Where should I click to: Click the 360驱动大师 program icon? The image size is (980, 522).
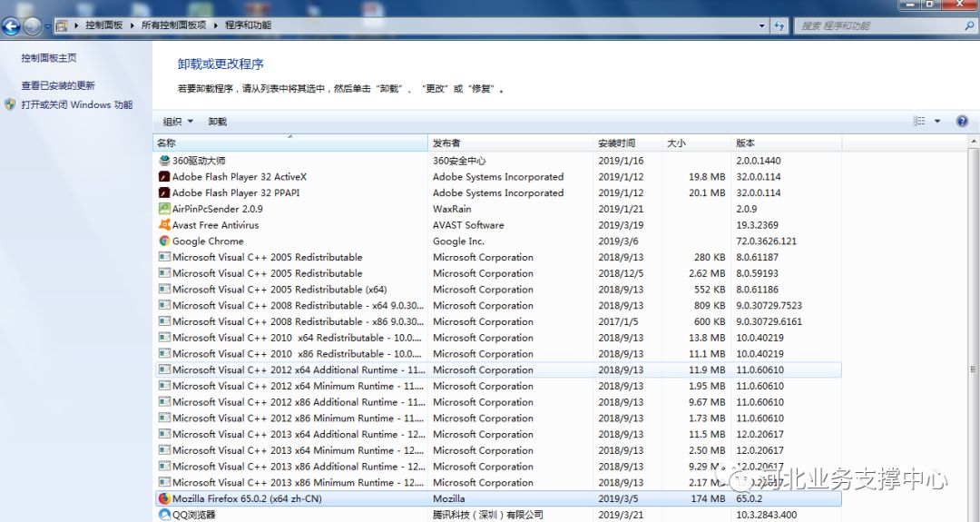click(x=164, y=161)
